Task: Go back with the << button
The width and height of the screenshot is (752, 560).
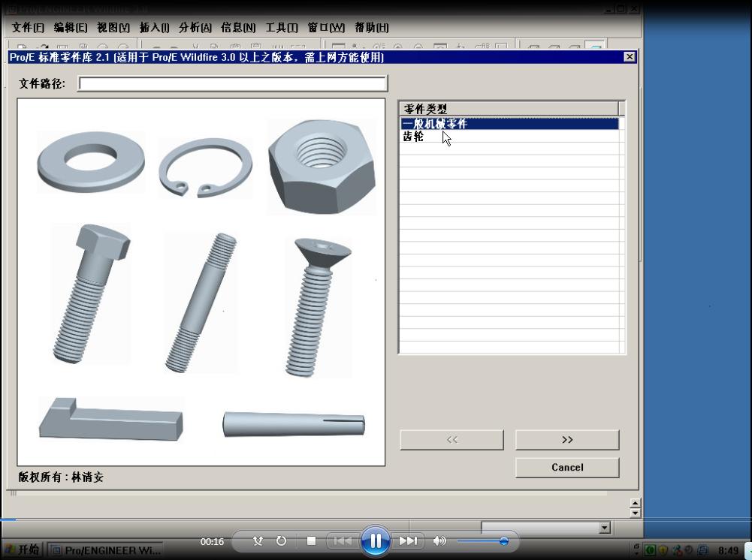Action: pos(452,440)
